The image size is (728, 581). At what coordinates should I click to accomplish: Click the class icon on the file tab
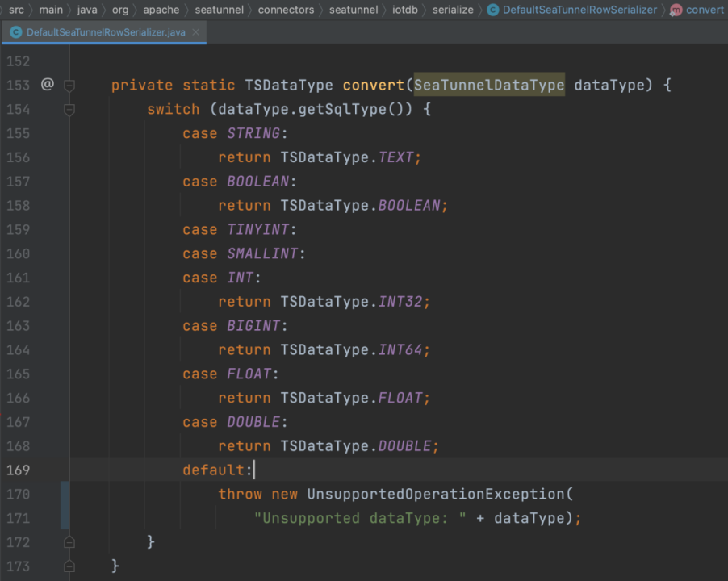tap(16, 32)
